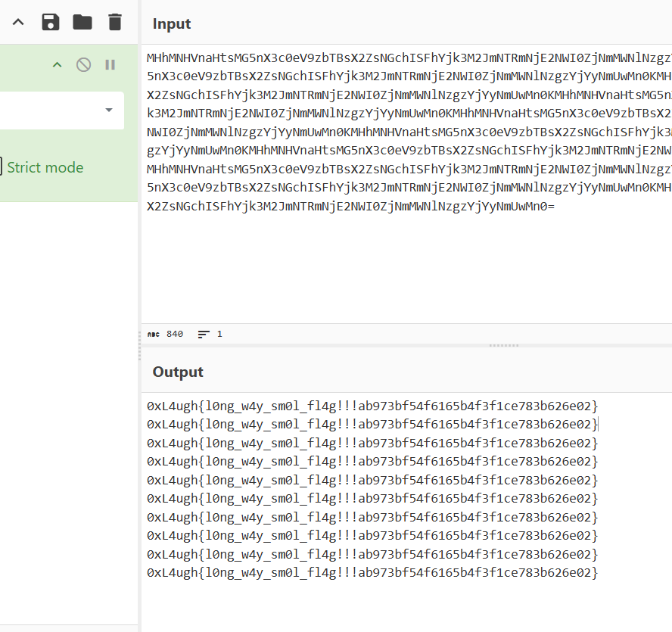Open the alphabet dropdown arrow
This screenshot has width=672, height=632.
click(109, 111)
